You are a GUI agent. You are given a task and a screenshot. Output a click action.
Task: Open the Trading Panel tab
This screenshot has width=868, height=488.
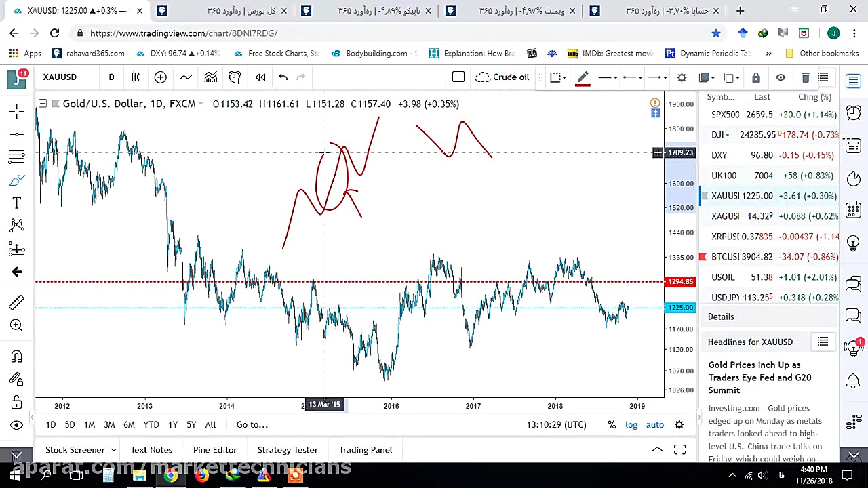[366, 450]
